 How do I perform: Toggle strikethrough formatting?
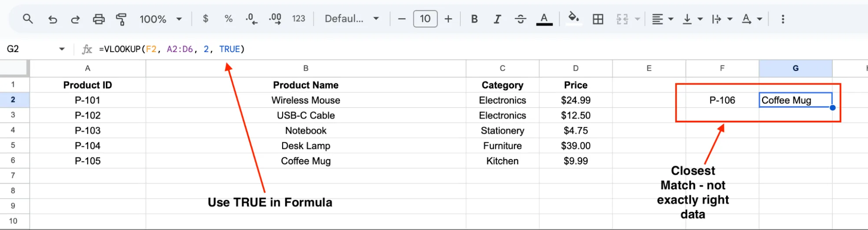point(520,19)
